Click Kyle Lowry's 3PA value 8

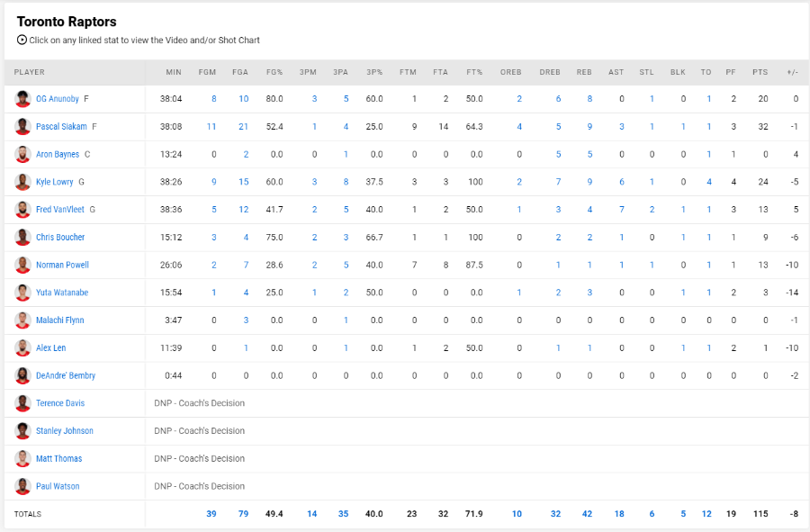point(346,182)
